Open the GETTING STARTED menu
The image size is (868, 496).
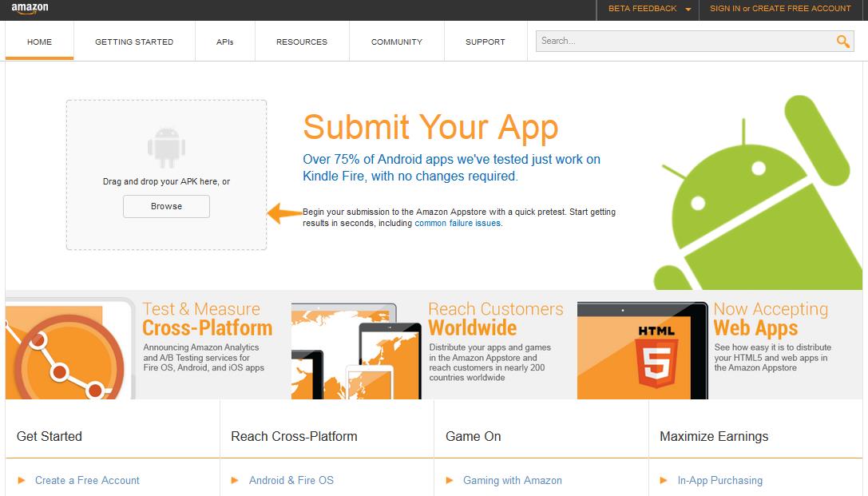(134, 42)
